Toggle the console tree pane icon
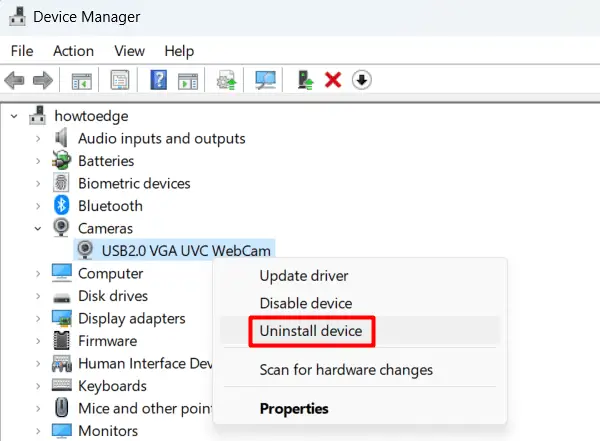This screenshot has width=600, height=441. (82, 80)
